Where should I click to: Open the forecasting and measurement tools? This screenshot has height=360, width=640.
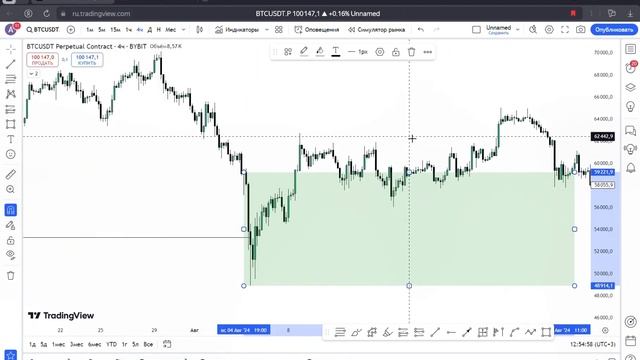point(11,109)
